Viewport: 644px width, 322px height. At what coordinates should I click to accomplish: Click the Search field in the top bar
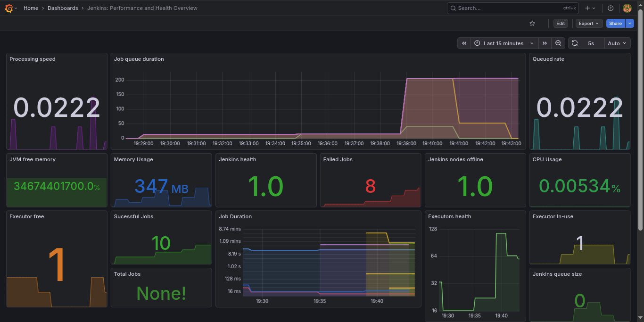512,8
